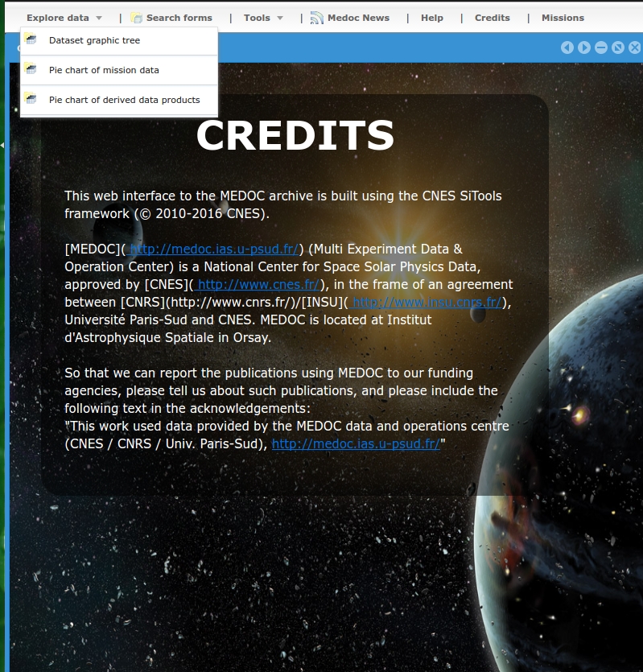This screenshot has width=643, height=672.
Task: Open the Missions page
Action: pyautogui.click(x=563, y=18)
